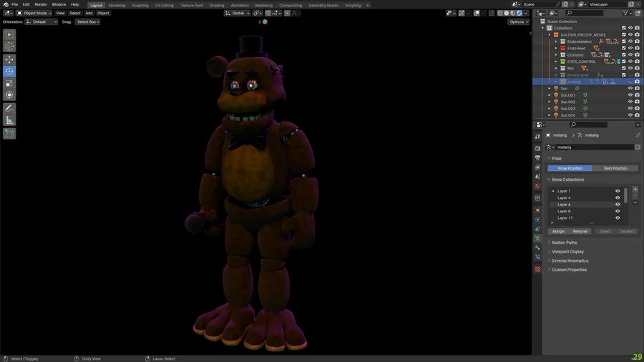Open the Render properties tab
644x362 pixels.
pos(537,148)
